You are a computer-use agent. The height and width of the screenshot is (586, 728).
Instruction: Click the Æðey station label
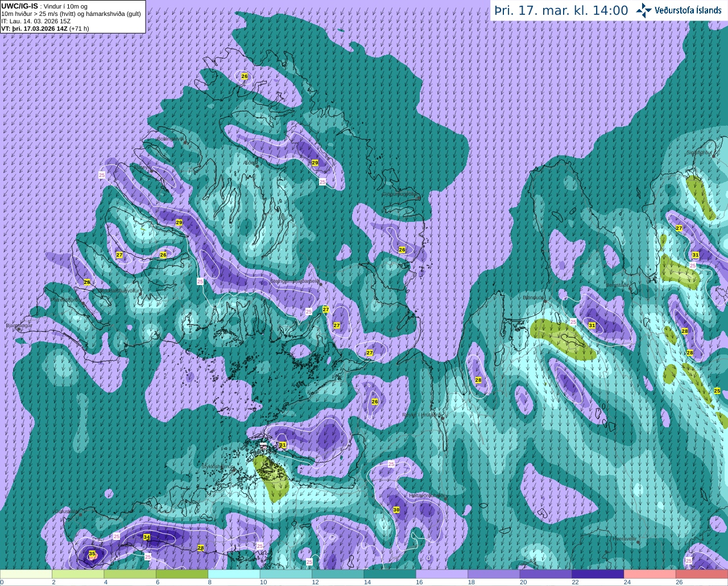point(250,163)
